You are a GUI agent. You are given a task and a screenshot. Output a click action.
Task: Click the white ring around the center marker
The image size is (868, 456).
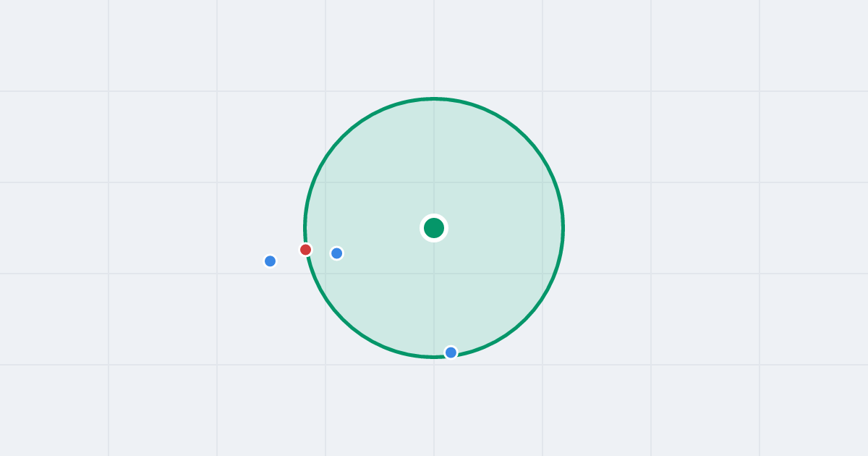pos(434,215)
